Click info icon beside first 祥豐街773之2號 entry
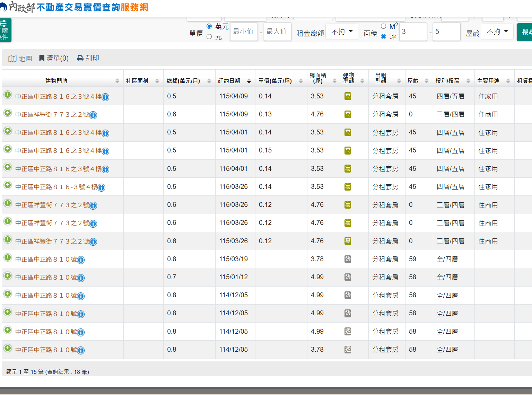Screen dimensions: 532x395 pyautogui.click(x=93, y=115)
